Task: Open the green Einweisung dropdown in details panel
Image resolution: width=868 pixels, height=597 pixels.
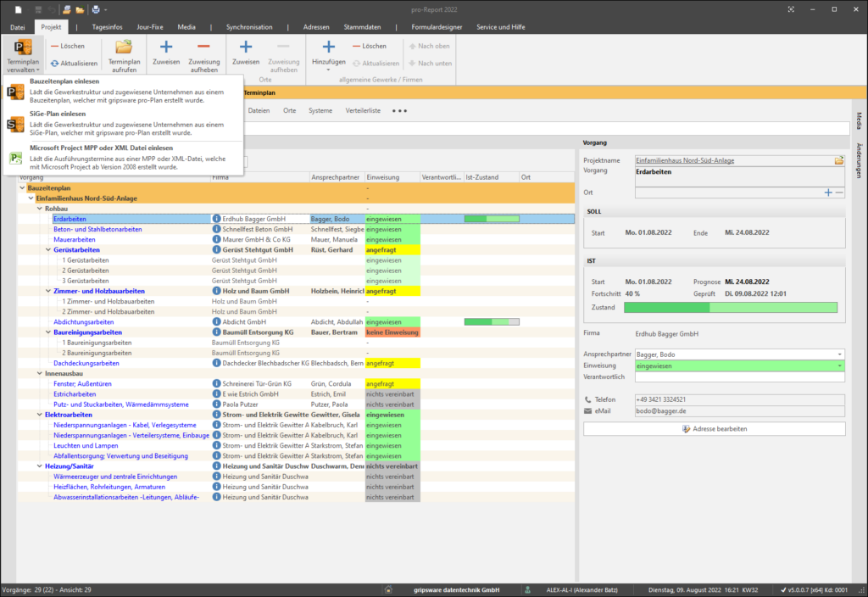Action: [839, 365]
